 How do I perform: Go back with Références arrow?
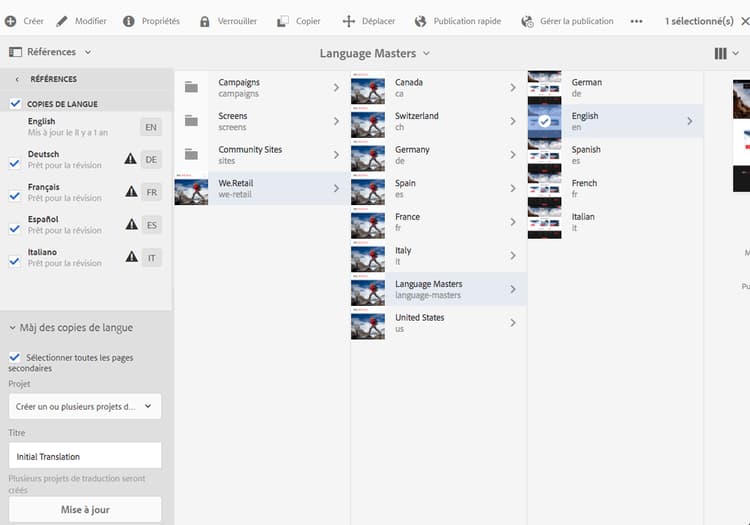click(17, 79)
